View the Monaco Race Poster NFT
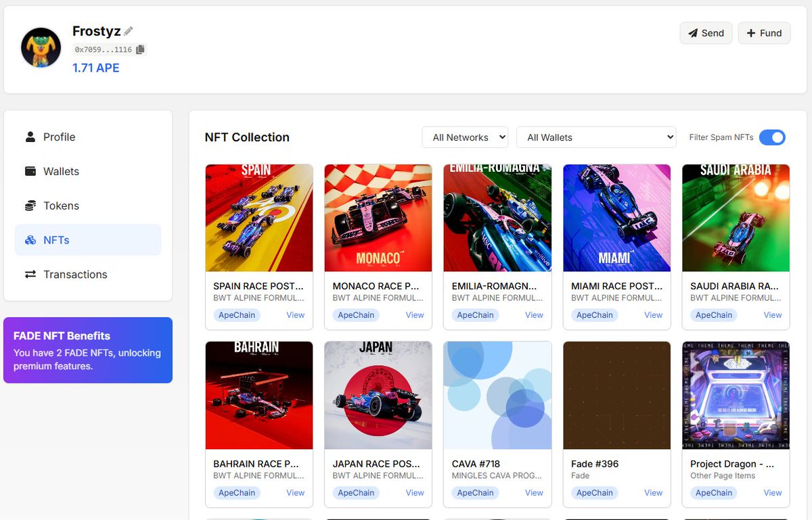812x520 pixels. (415, 315)
